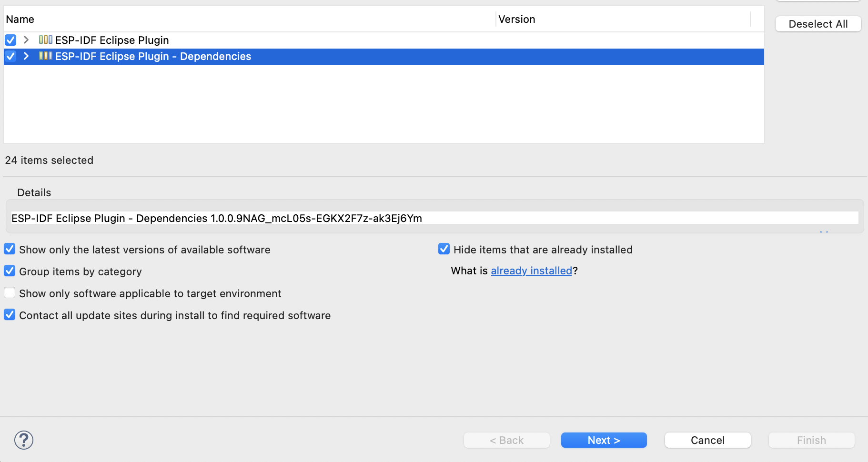Viewport: 868px width, 462px height.
Task: Uncheck the ESP-IDF Eclipse Plugin - Dependencies checkbox
Action: tap(10, 56)
